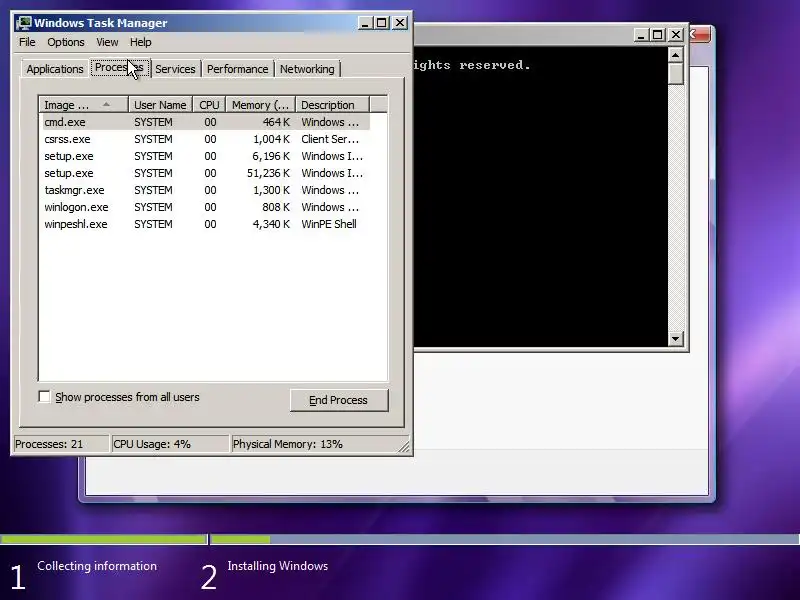Click the Client Ser... description cell
This screenshot has height=600, width=800.
pyautogui.click(x=330, y=139)
